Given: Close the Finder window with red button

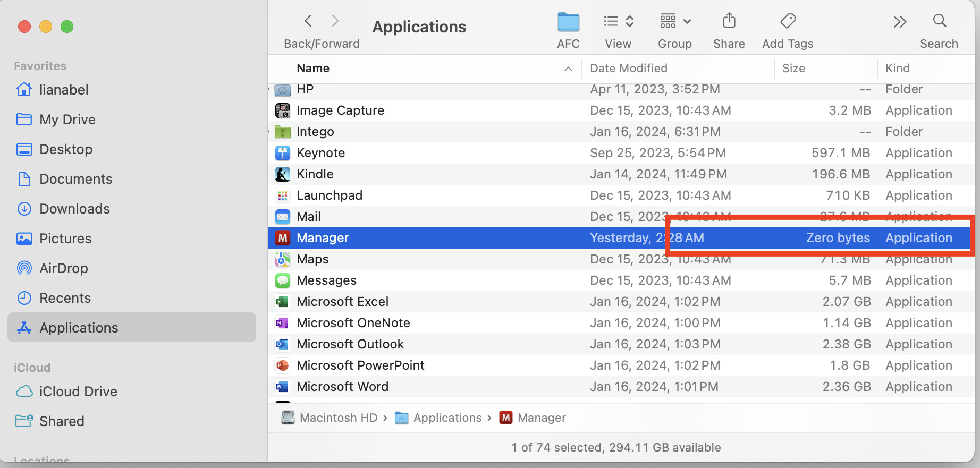Looking at the screenshot, I should 24,27.
